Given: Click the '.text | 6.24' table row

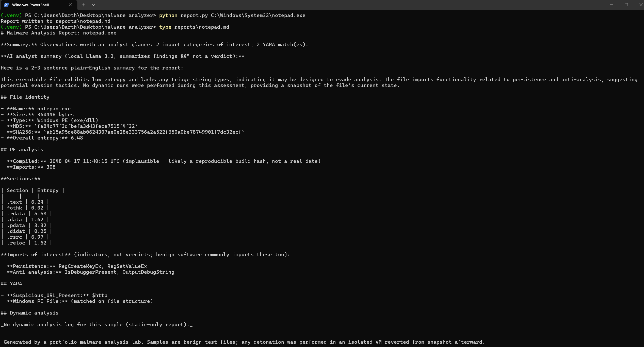Looking at the screenshot, I should 25,202.
